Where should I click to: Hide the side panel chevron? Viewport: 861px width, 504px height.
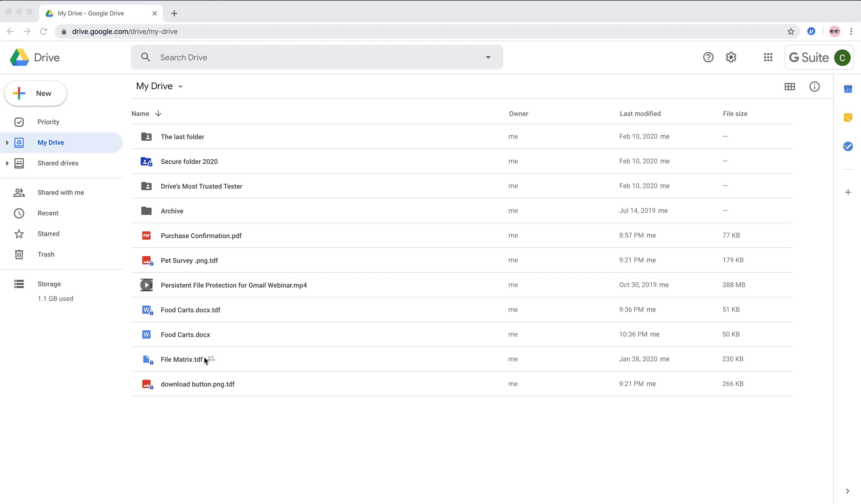pos(847,491)
